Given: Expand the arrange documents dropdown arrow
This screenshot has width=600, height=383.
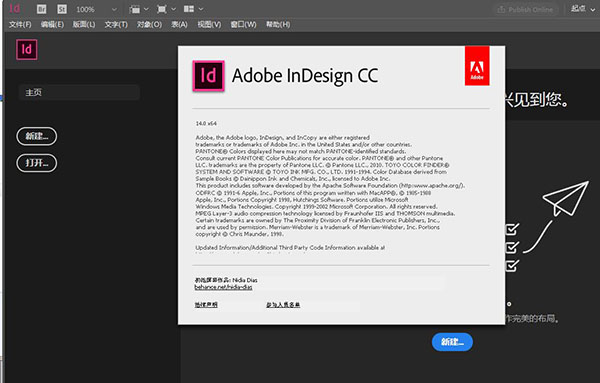Looking at the screenshot, I should tap(201, 9).
